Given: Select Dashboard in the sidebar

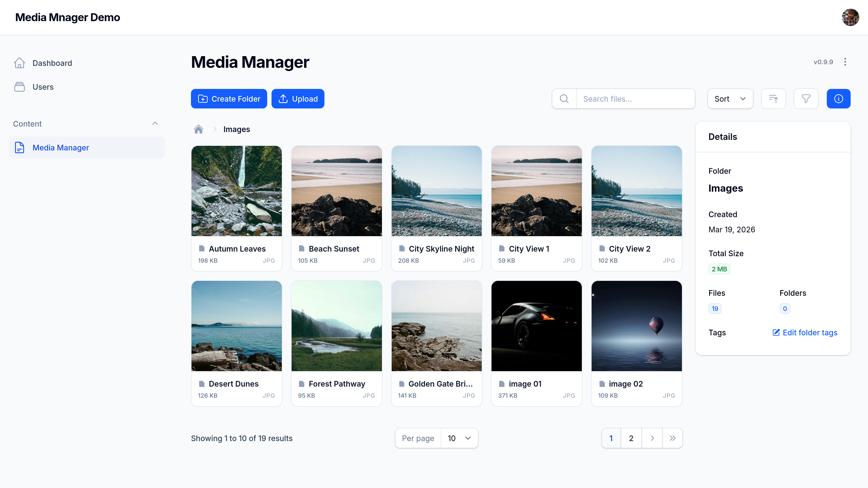Looking at the screenshot, I should pyautogui.click(x=52, y=63).
